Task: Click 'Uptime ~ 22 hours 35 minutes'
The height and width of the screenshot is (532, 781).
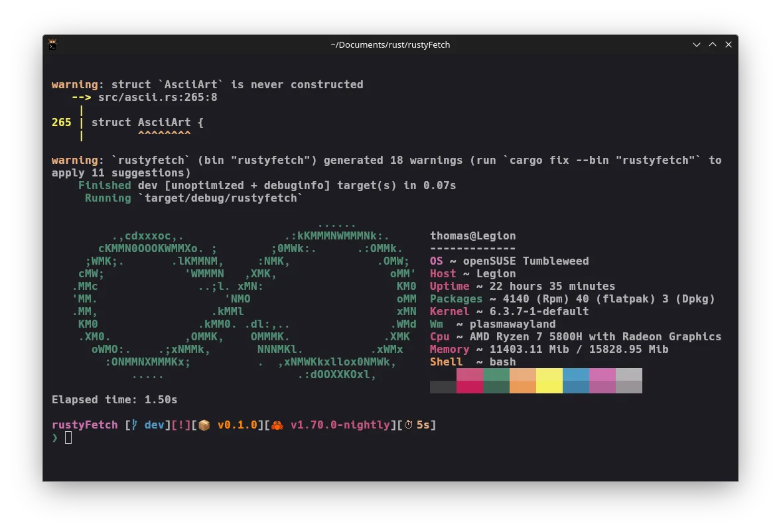Action: coord(522,287)
